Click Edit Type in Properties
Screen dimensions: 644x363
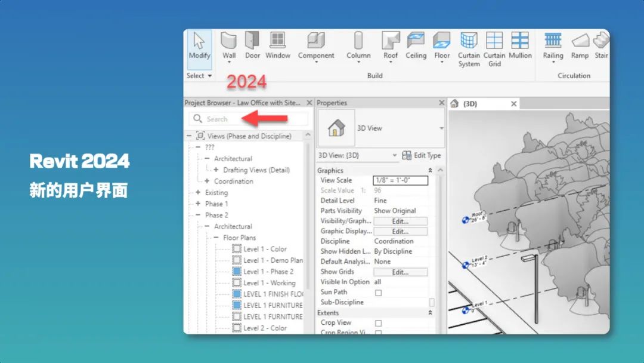pos(423,155)
